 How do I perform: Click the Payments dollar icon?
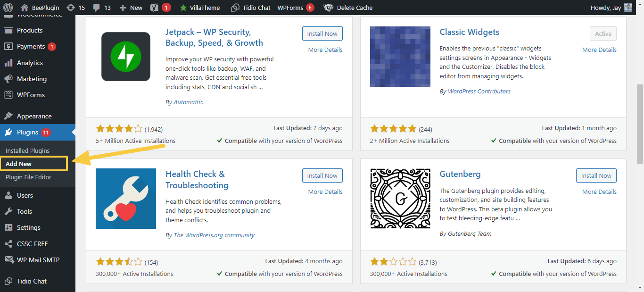[8, 46]
